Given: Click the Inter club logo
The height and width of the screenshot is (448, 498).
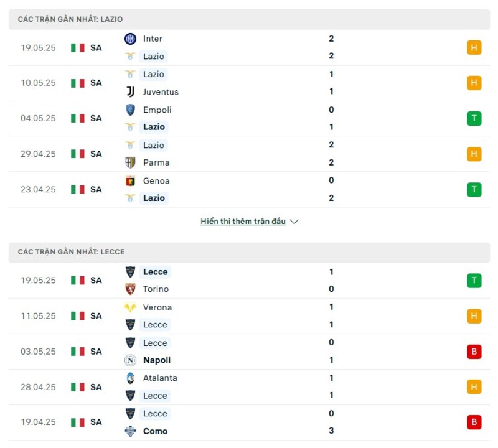Looking at the screenshot, I should pos(131,39).
